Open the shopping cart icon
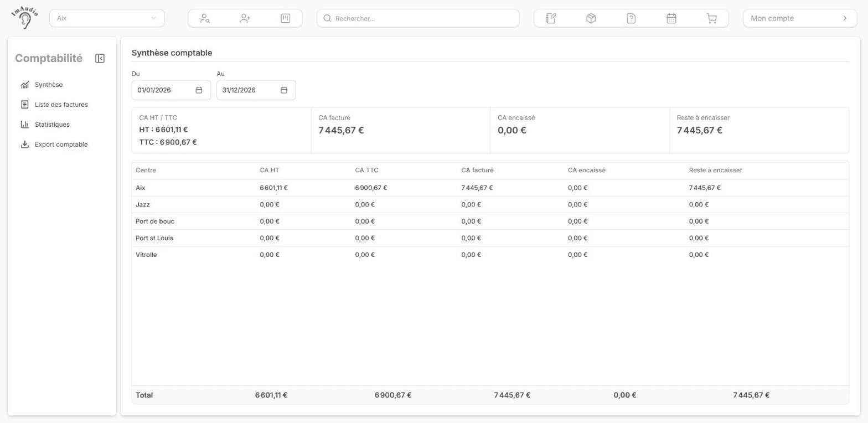Image resolution: width=868 pixels, height=423 pixels. coord(712,18)
